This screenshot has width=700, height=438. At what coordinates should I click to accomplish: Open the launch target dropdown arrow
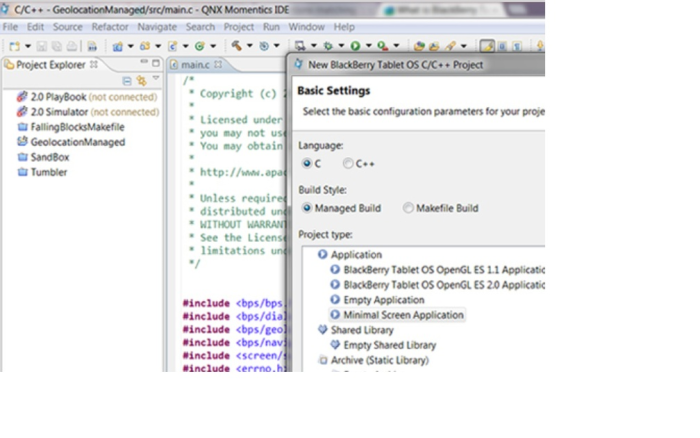[x=313, y=46]
